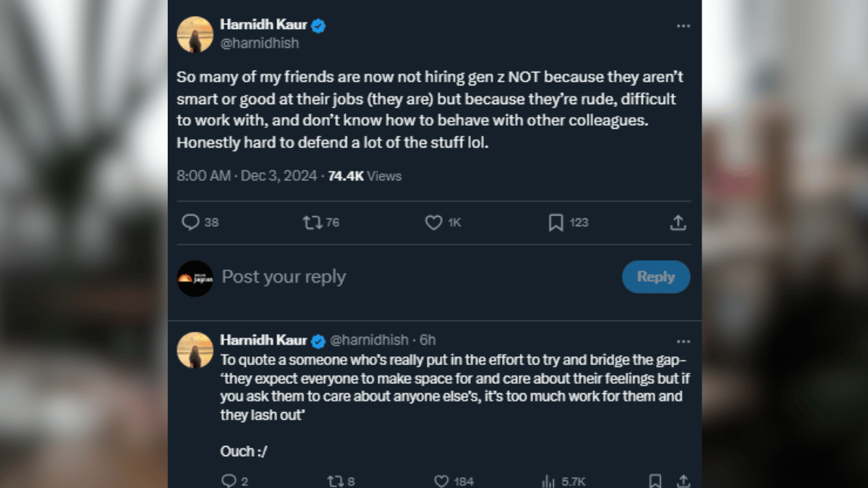This screenshot has width=868, height=488.
Task: Repost the main tweet with 76 reposts
Action: coord(312,223)
